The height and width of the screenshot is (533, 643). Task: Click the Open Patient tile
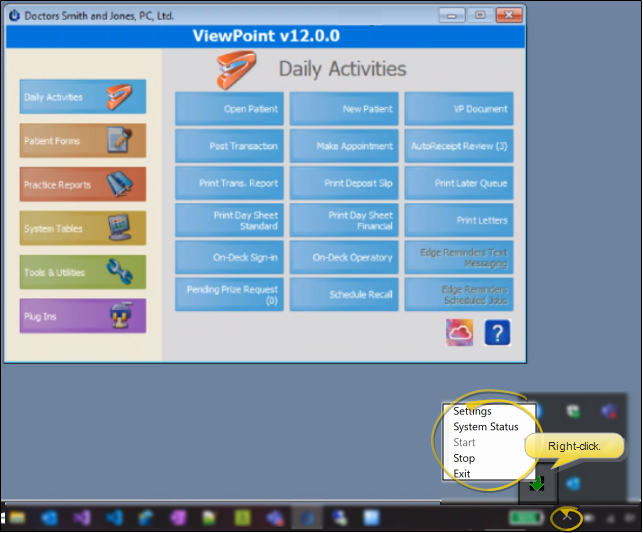tap(229, 109)
